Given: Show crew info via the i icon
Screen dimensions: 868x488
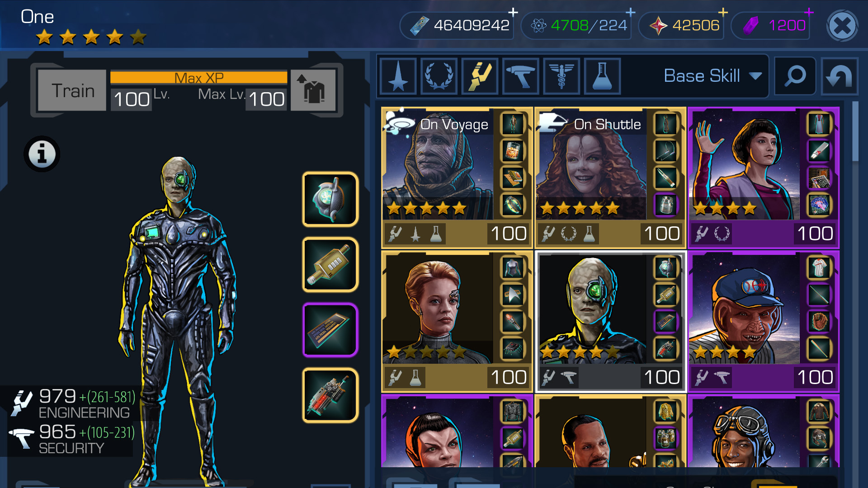Looking at the screenshot, I should click(x=42, y=154).
